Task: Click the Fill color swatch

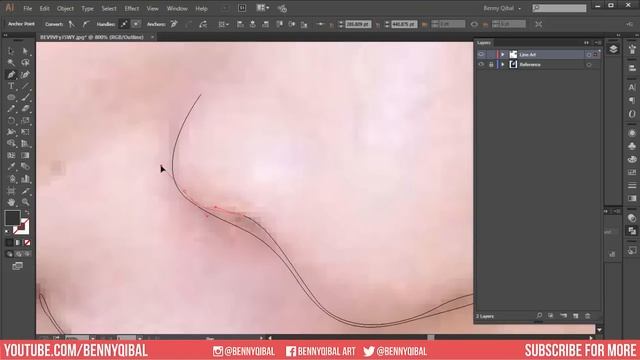Action: tap(12, 218)
